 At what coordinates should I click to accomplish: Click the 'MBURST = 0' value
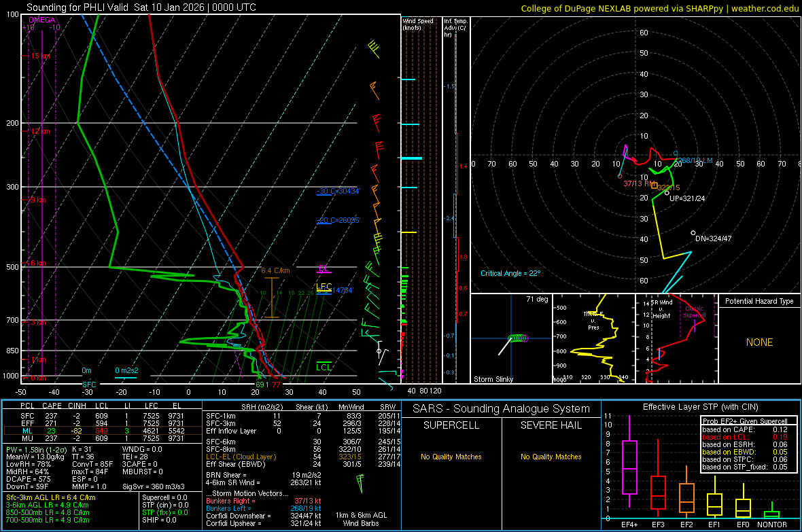click(143, 472)
